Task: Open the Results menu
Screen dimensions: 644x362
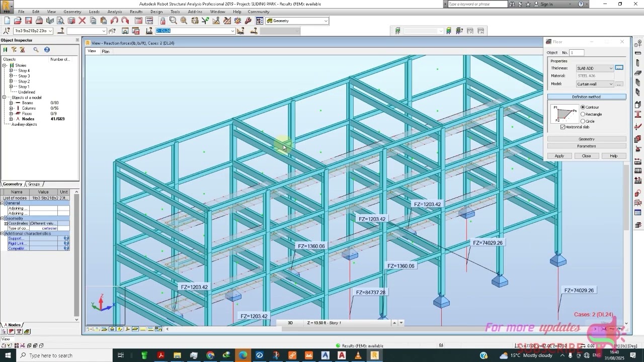Action: point(136,12)
